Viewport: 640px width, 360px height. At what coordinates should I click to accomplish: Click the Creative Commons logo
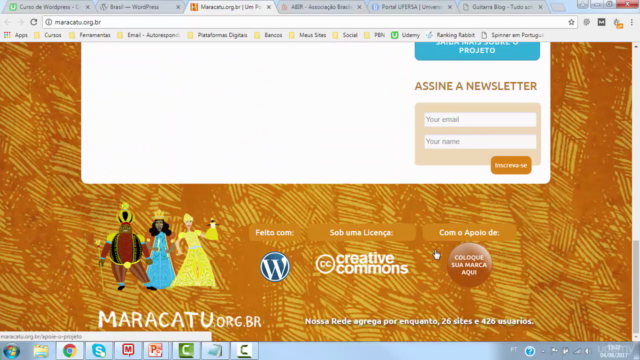[x=362, y=263]
